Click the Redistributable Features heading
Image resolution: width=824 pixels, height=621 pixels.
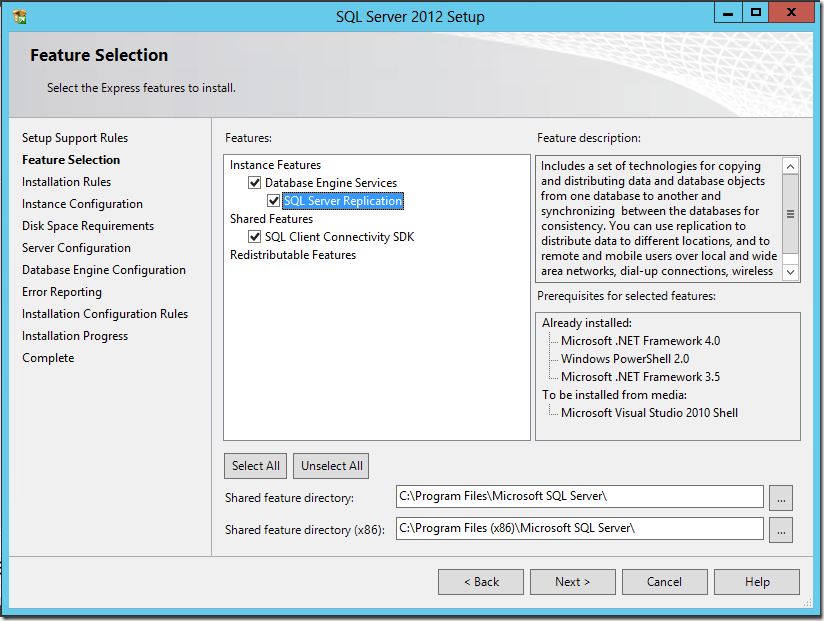[293, 255]
